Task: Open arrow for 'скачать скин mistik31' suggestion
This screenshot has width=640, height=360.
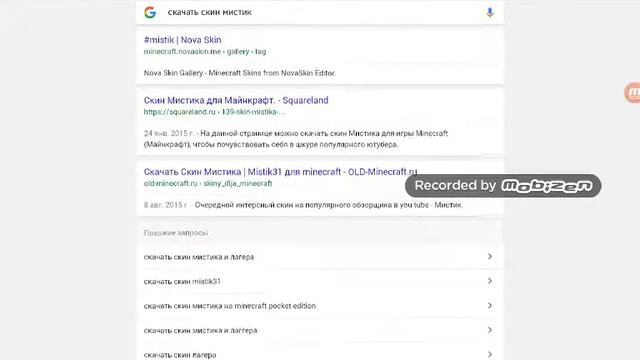Action: 490,281
